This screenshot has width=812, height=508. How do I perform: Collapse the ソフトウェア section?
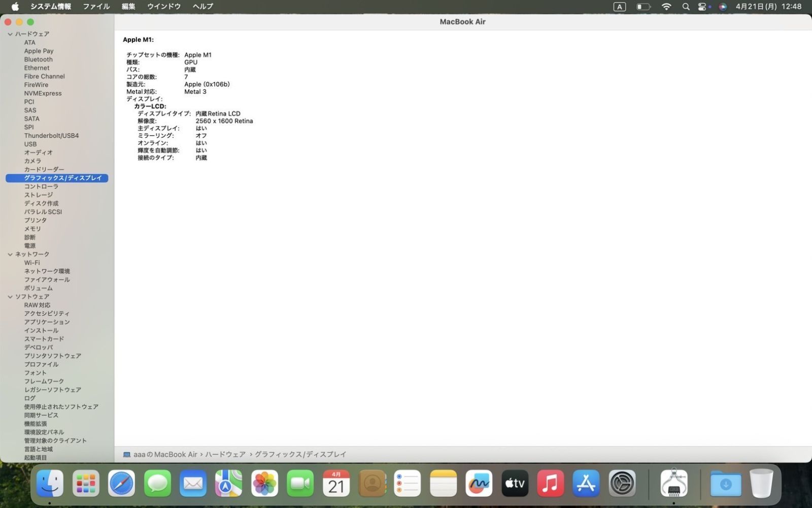coord(10,296)
